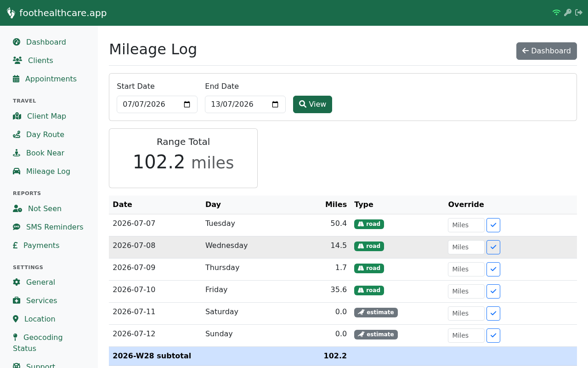
Task: Click the Mileage Log car icon
Action: click(x=17, y=171)
